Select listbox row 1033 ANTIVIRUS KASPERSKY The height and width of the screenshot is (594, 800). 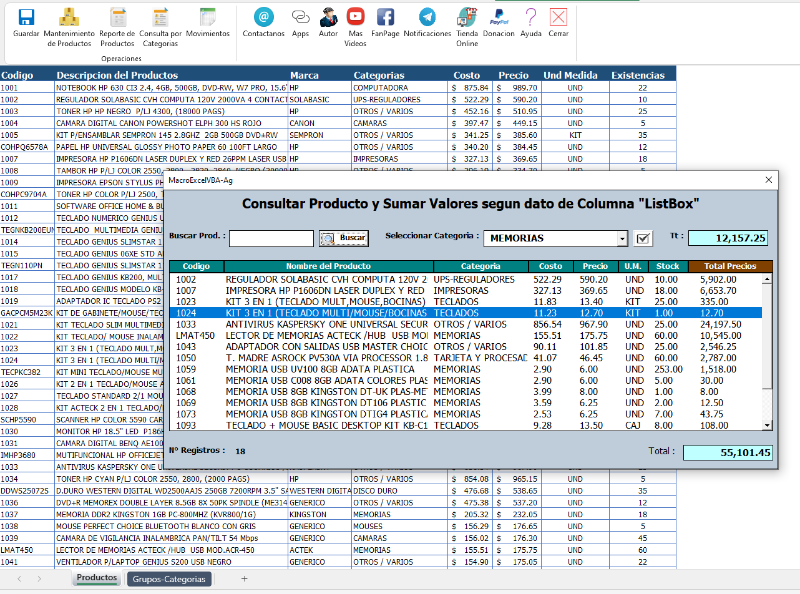(466, 324)
